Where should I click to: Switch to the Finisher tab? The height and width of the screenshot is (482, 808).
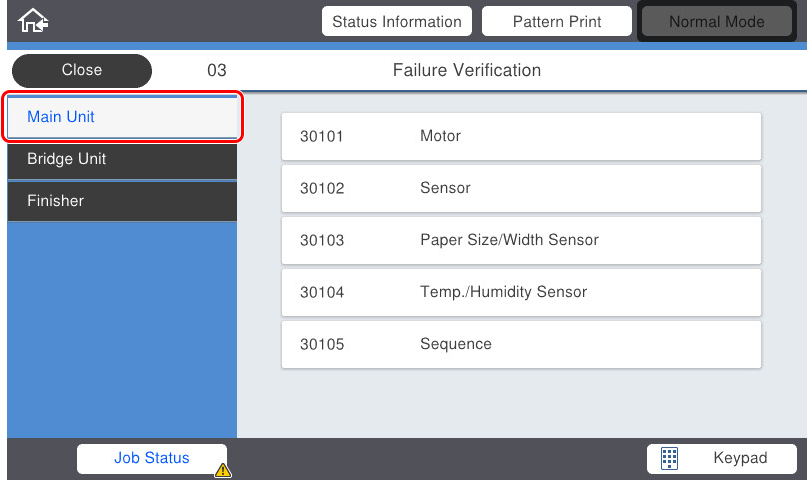[122, 201]
